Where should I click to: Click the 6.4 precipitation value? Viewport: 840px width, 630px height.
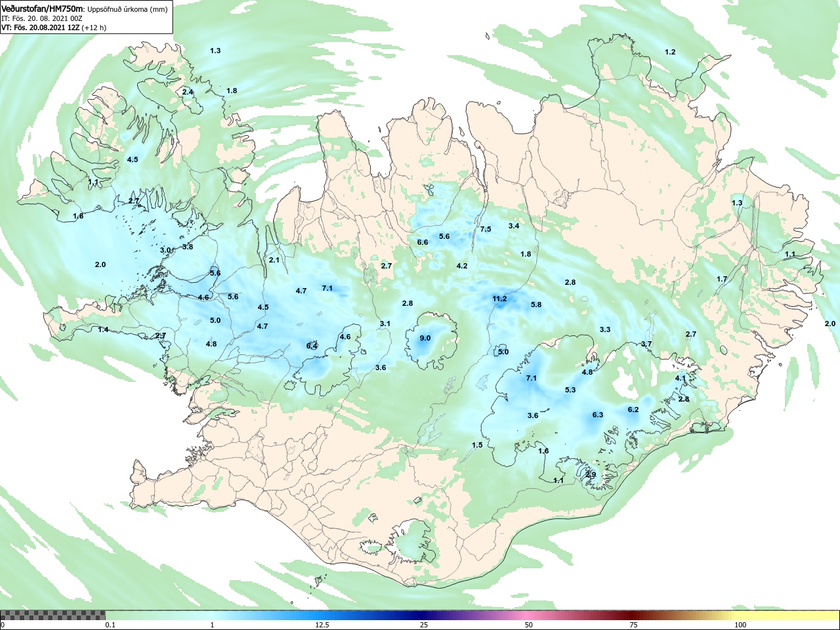coord(312,346)
